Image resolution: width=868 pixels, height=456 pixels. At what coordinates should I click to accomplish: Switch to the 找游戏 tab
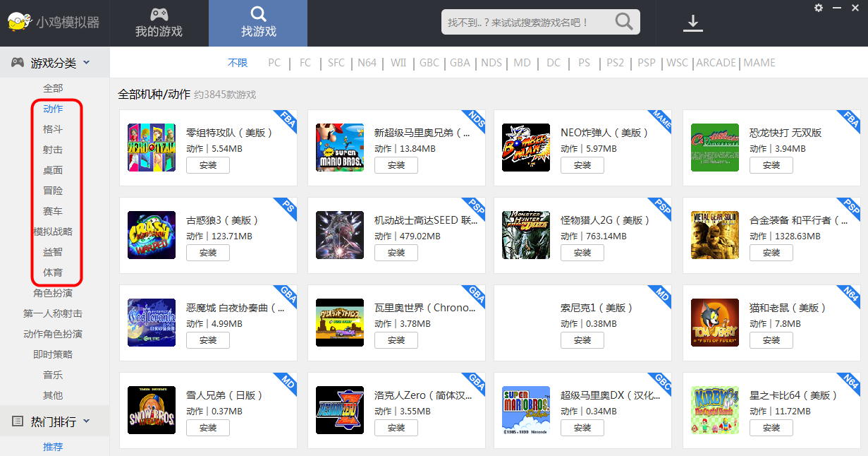coord(259,23)
